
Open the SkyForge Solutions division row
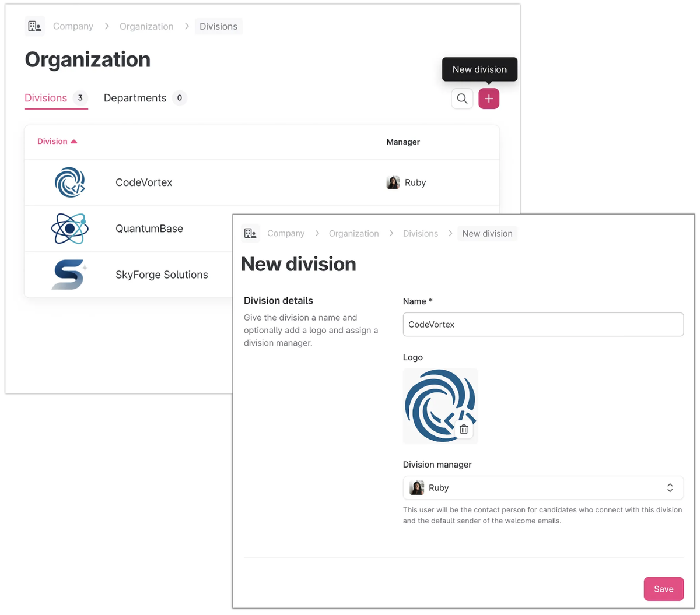point(162,275)
